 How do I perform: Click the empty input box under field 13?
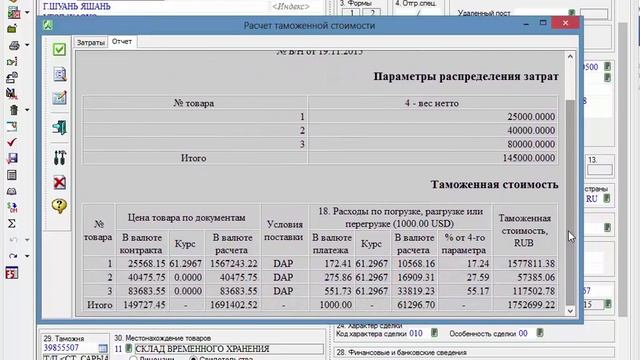(x=600, y=169)
